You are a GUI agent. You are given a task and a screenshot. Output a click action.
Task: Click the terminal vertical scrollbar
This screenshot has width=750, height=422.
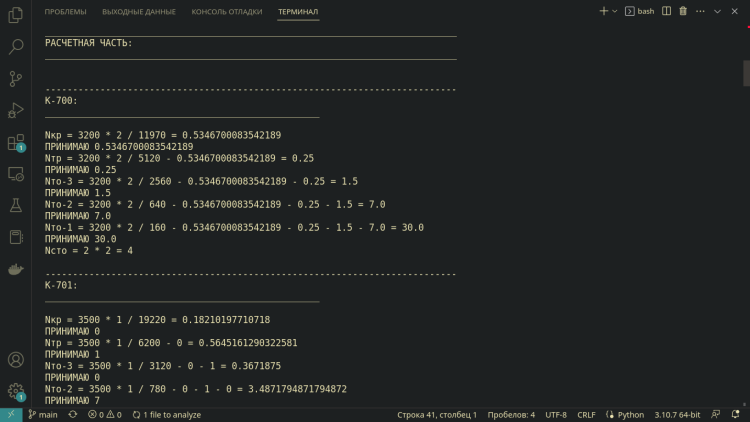tap(745, 75)
